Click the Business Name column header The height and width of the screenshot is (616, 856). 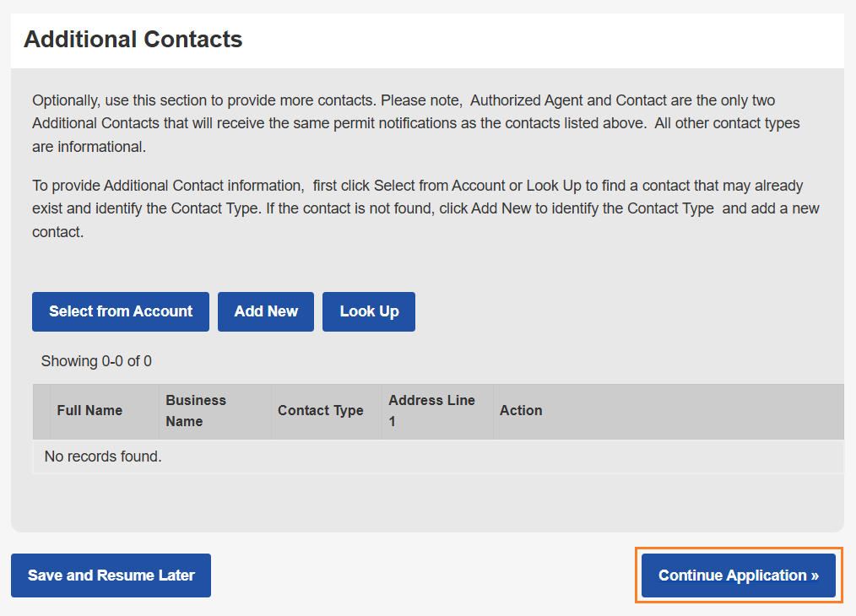196,411
